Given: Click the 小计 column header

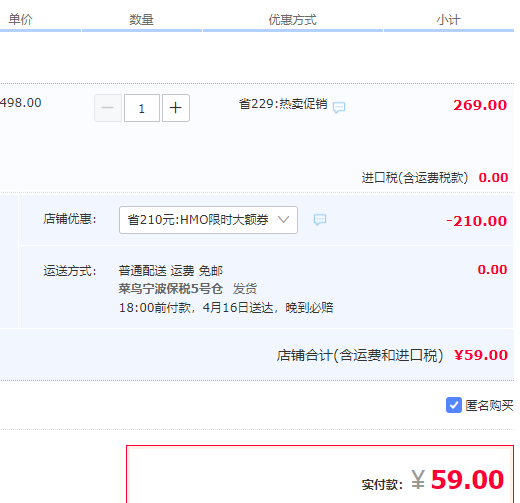Looking at the screenshot, I should click(x=449, y=20).
